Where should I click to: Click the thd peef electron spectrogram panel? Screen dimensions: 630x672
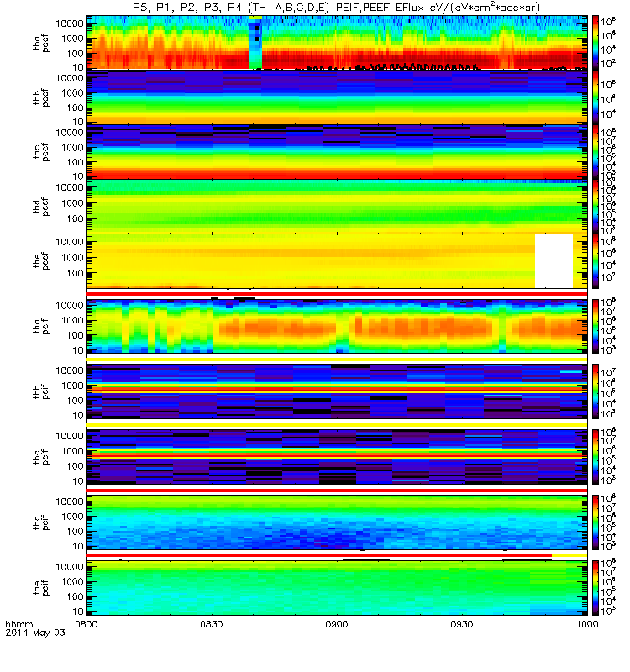pyautogui.click(x=337, y=206)
